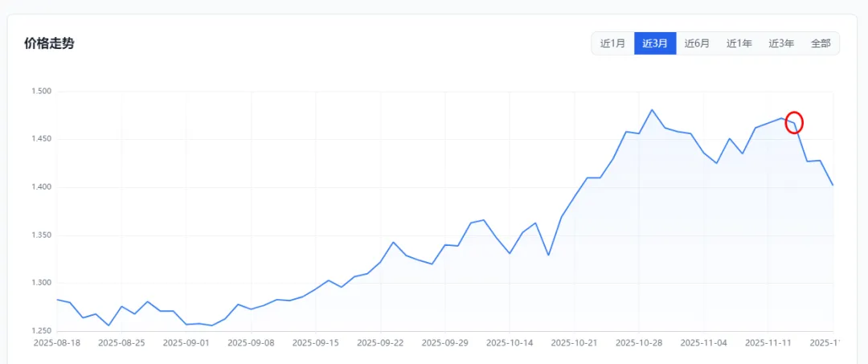Click the 2025-10-14 date label
The height and width of the screenshot is (364, 868).
tap(510, 342)
